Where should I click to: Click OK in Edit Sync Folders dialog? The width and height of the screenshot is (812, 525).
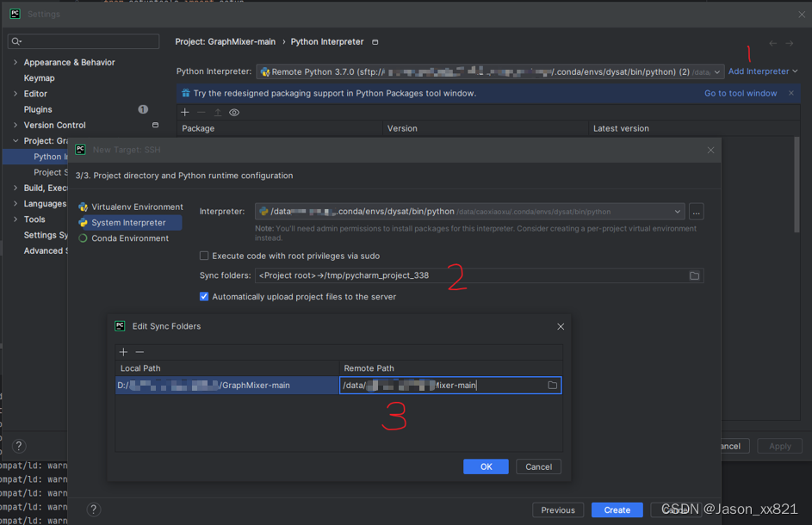486,466
